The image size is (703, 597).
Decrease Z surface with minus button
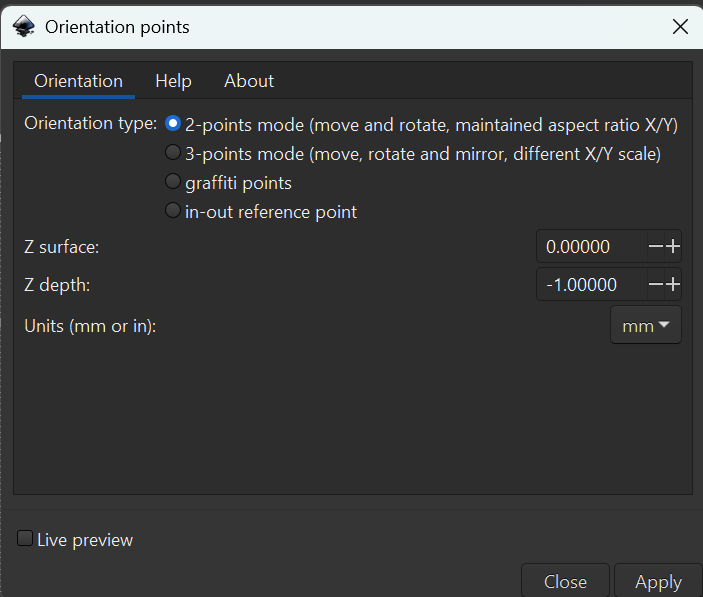655,246
